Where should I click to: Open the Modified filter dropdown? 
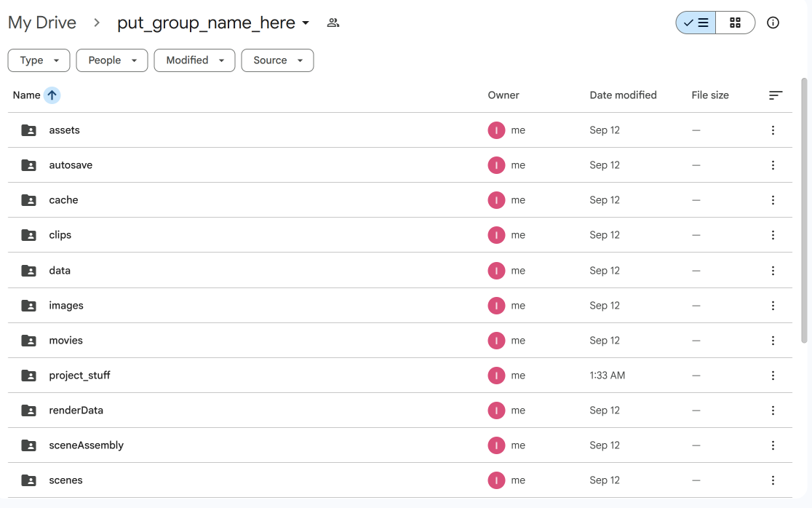tap(195, 60)
